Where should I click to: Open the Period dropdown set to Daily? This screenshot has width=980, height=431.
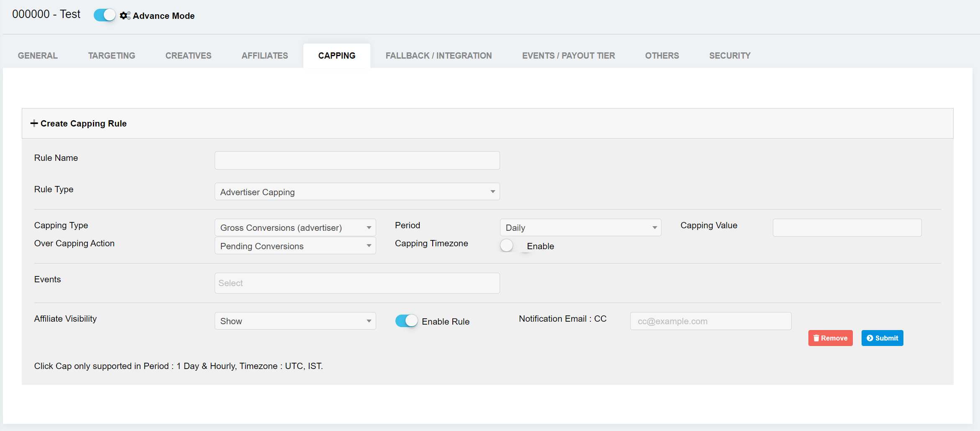tap(580, 228)
